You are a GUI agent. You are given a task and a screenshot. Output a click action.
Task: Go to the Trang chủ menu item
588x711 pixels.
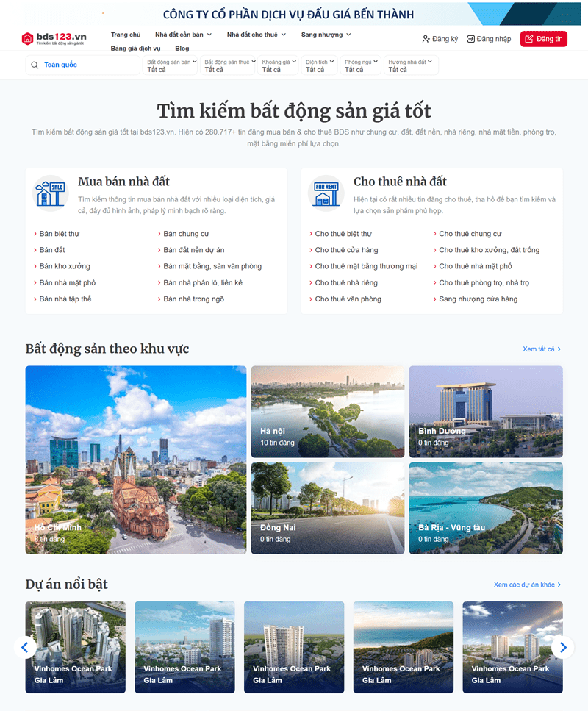[126, 35]
